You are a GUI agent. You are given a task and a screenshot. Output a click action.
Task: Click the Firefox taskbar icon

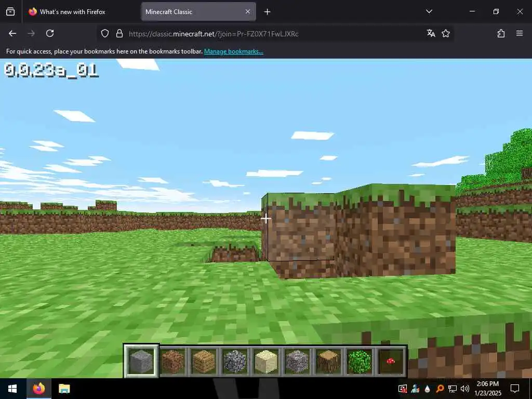38,389
